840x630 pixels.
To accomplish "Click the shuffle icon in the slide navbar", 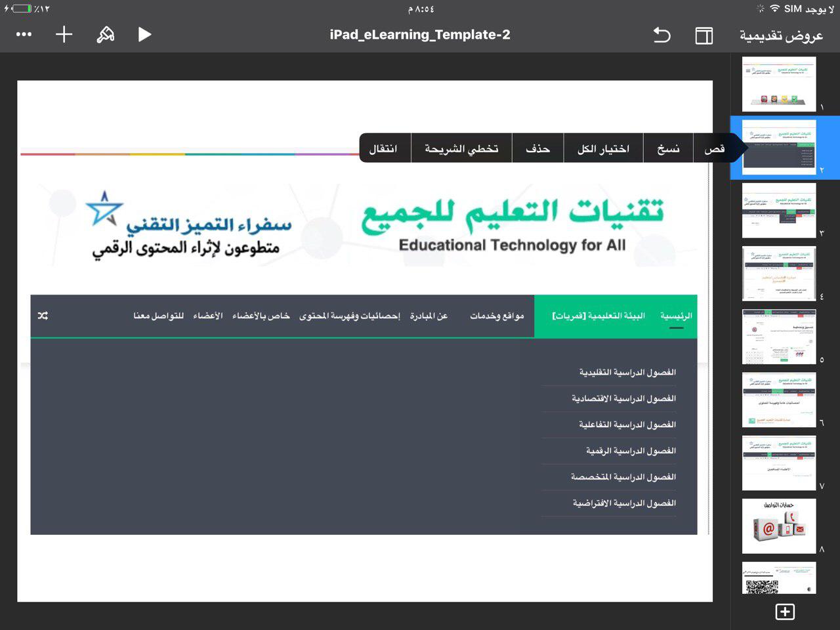I will (x=43, y=316).
